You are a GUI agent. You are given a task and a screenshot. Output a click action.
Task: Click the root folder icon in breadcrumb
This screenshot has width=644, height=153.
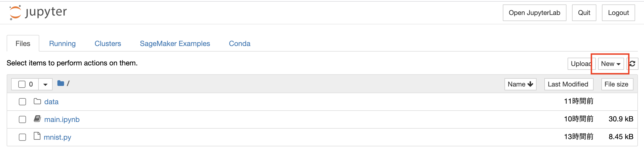click(61, 83)
